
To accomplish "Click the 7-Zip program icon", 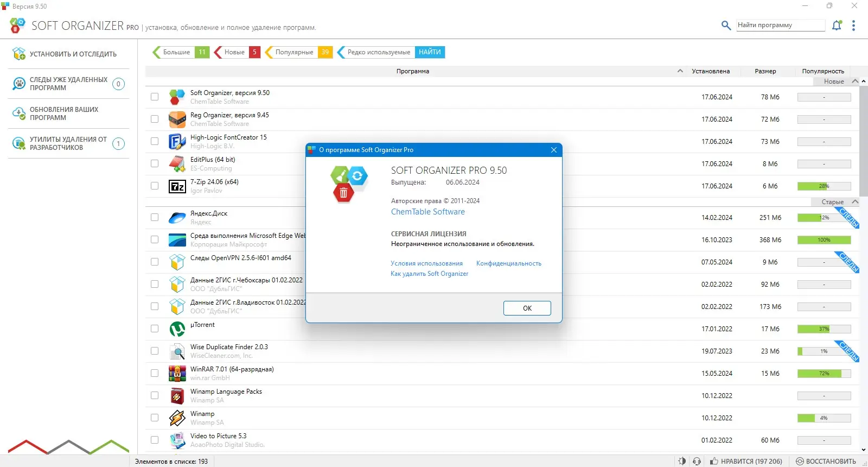I will point(177,186).
